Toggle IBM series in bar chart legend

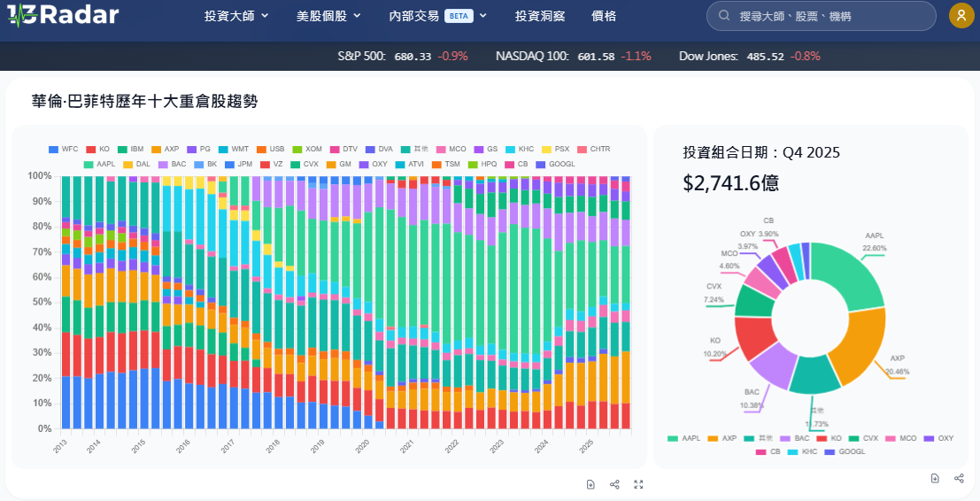[x=131, y=150]
